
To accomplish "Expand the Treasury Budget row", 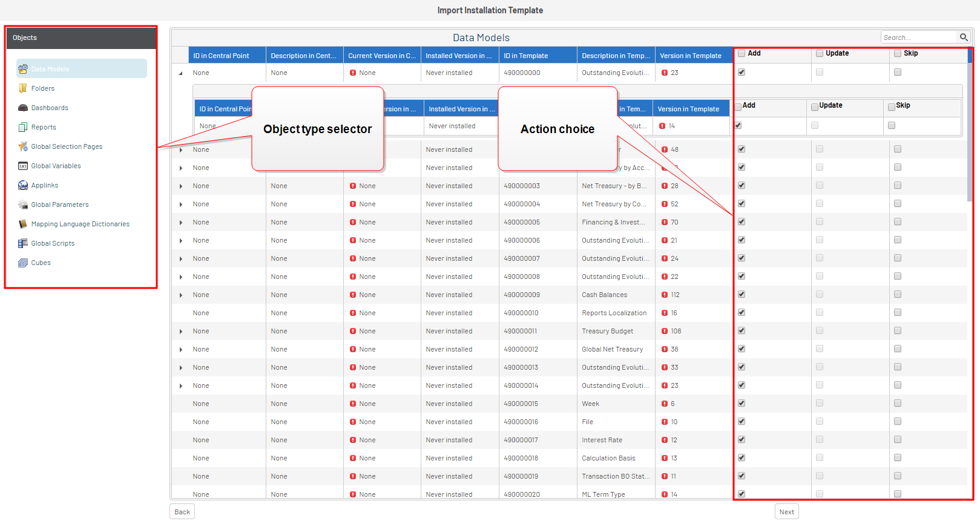I will point(181,332).
